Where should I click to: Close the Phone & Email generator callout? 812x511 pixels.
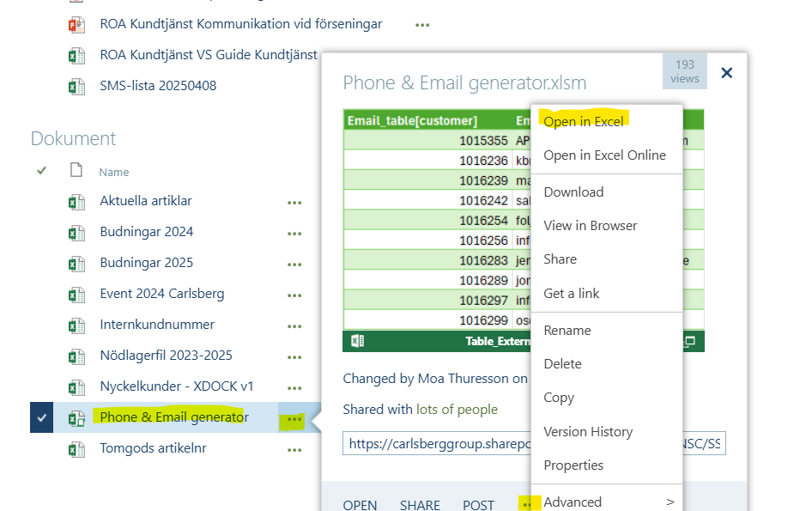pos(727,73)
